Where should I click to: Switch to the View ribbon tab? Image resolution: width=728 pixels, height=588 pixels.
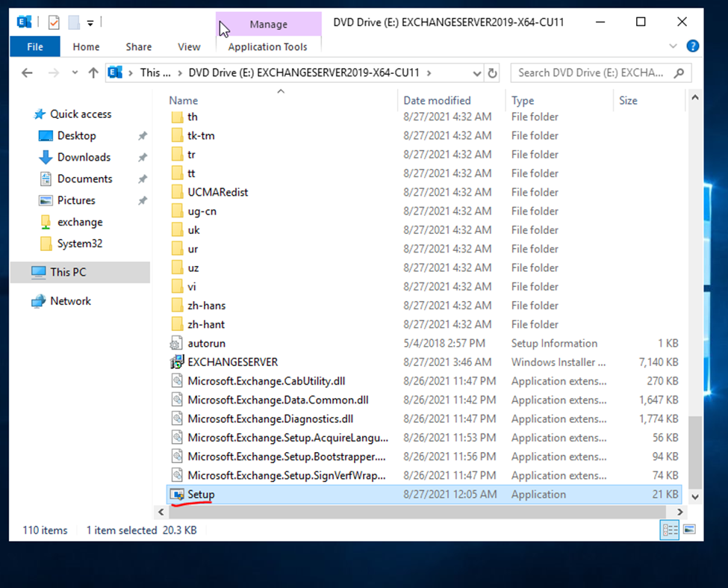(x=189, y=46)
